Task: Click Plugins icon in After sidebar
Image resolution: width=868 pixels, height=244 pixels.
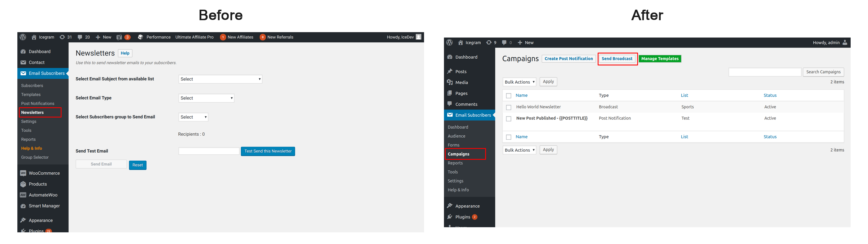Action: pyautogui.click(x=450, y=217)
